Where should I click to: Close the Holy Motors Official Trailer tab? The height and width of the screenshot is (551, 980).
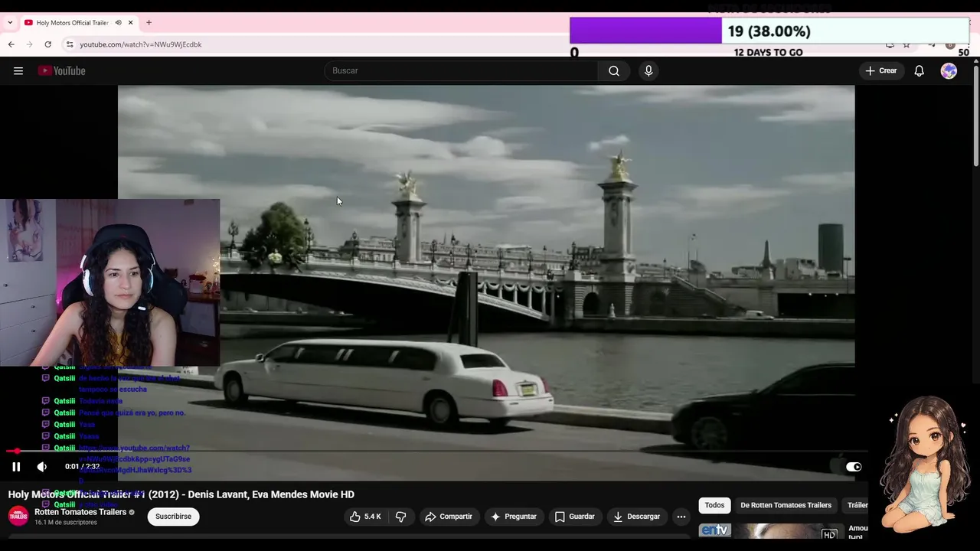pyautogui.click(x=130, y=22)
